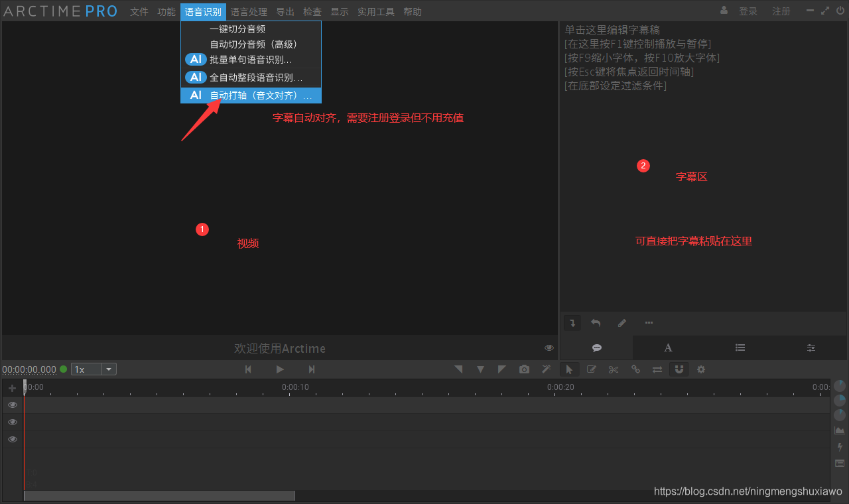This screenshot has height=504, width=849.
Task: Select the scissors cut tool
Action: click(614, 369)
